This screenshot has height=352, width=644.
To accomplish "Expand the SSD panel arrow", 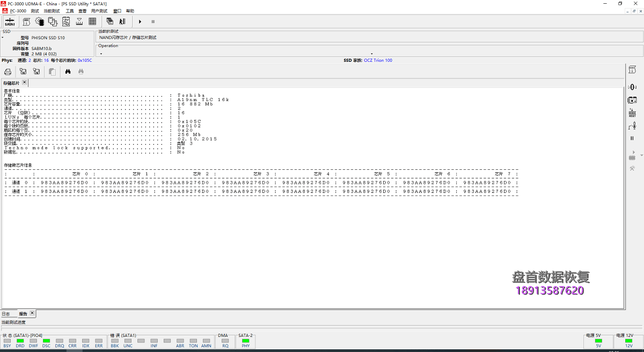I will coord(2,38).
